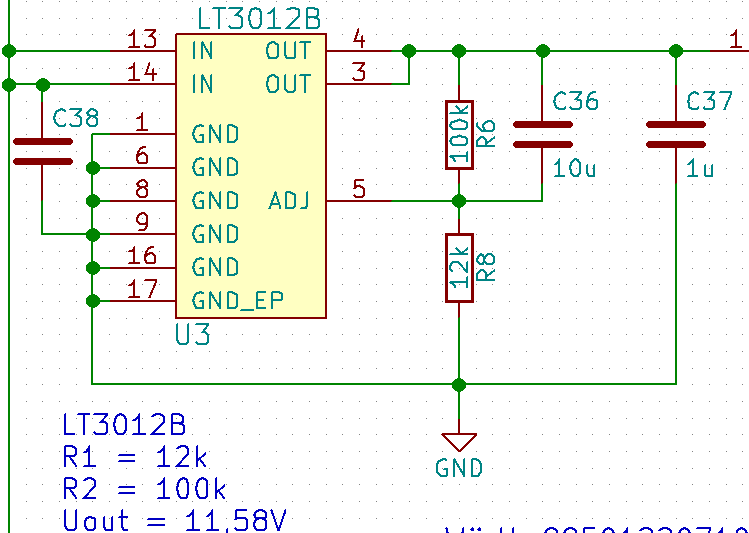Click the junction dot above C37
This screenshot has width=749, height=533.
pos(676,51)
